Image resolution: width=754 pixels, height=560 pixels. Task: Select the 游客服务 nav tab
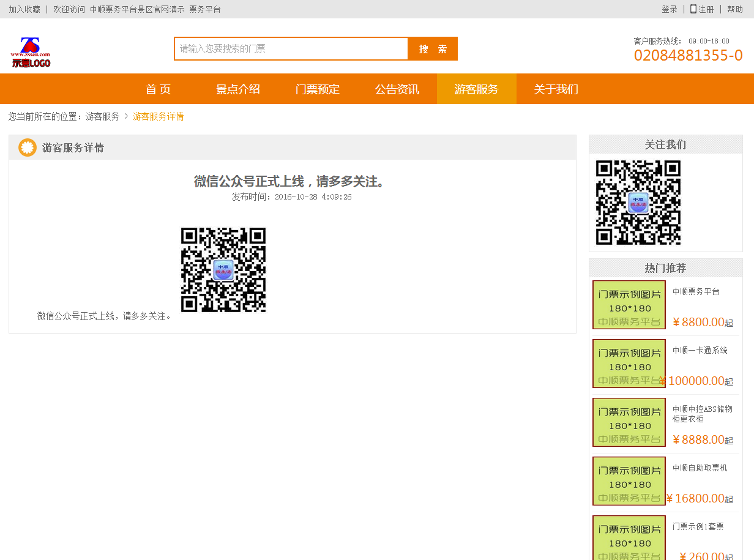coord(477,89)
